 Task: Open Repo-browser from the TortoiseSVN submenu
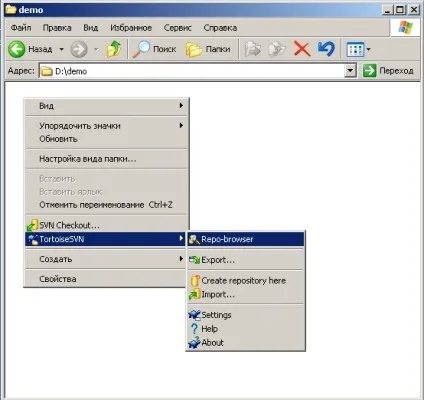[246, 239]
